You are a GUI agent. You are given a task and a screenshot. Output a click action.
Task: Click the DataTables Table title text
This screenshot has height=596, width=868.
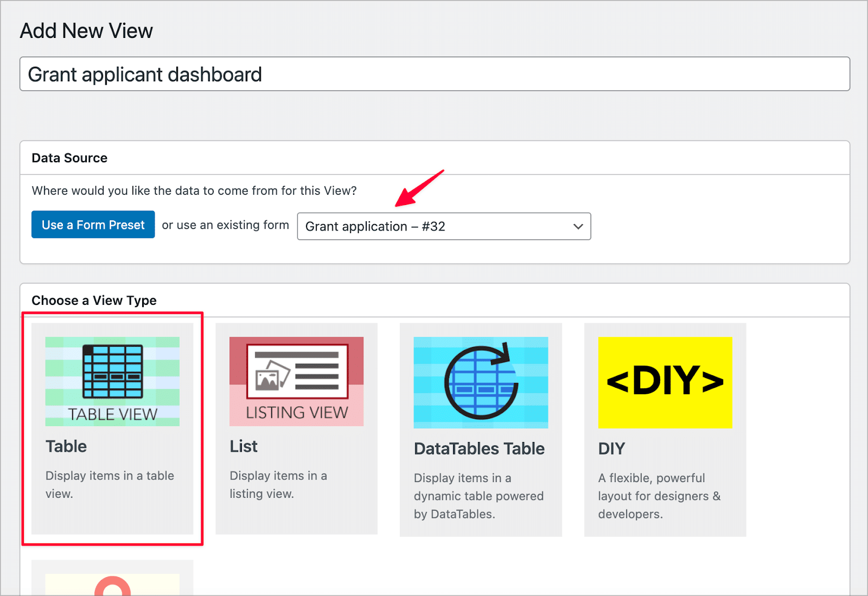click(479, 448)
